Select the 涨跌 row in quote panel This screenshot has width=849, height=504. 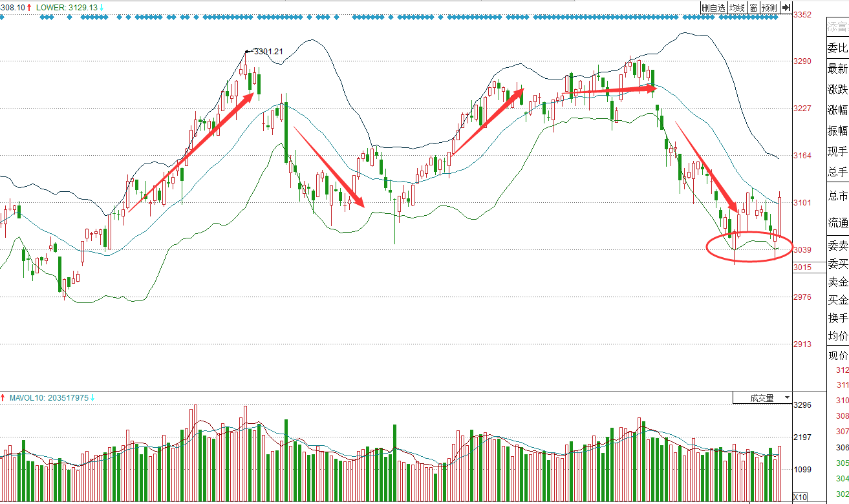pos(837,89)
